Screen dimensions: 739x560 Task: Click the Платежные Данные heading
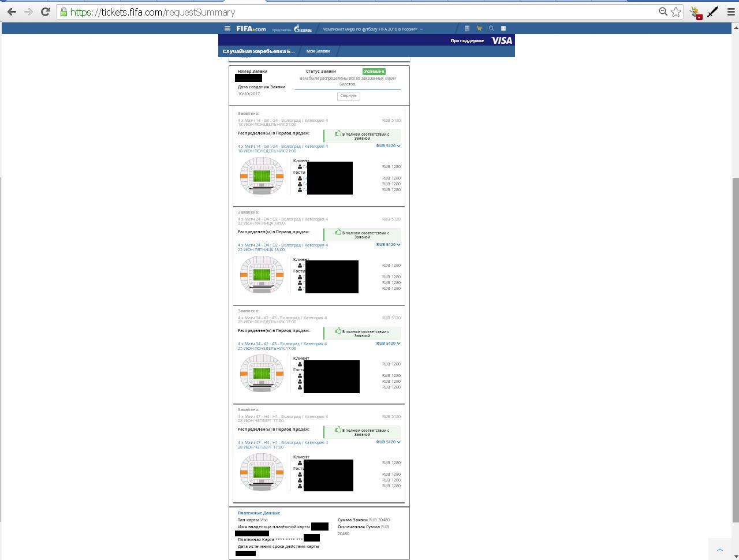(259, 513)
